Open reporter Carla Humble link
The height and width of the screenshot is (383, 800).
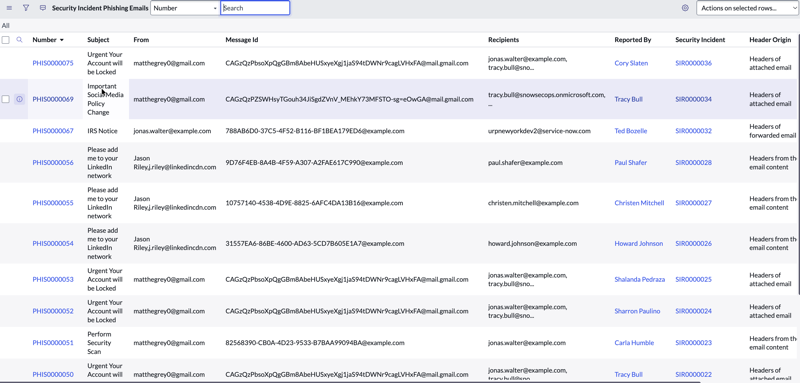click(x=634, y=343)
